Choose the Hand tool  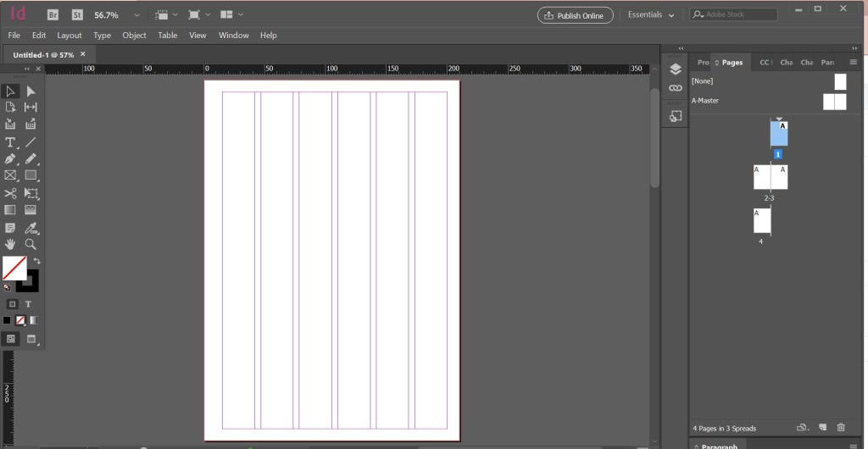click(10, 244)
